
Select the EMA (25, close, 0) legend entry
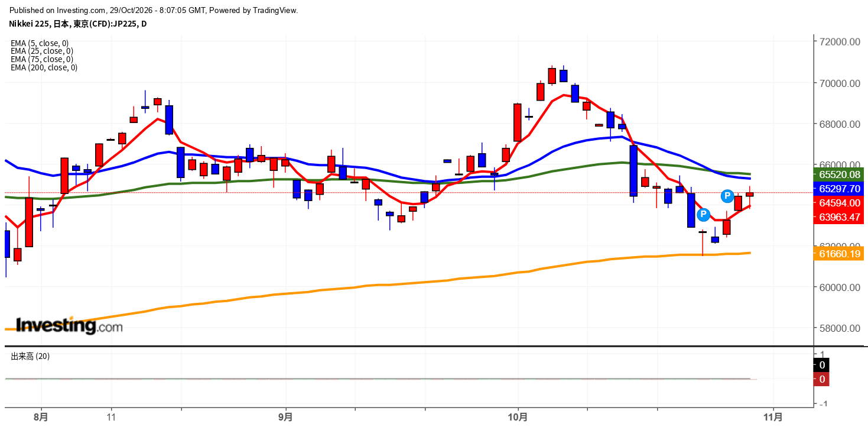coord(42,51)
